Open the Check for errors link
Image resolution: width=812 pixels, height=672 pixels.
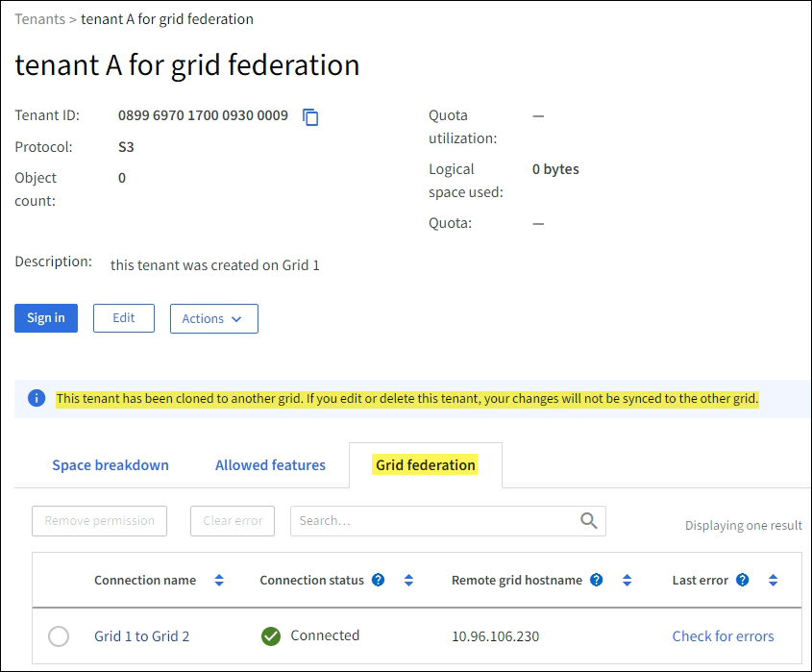pos(723,635)
